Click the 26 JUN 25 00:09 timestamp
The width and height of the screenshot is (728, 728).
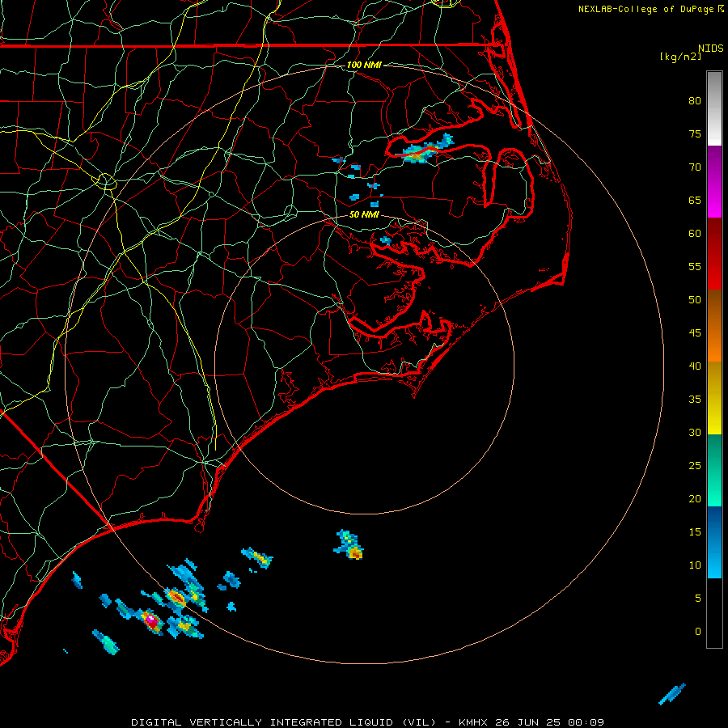pos(550,722)
